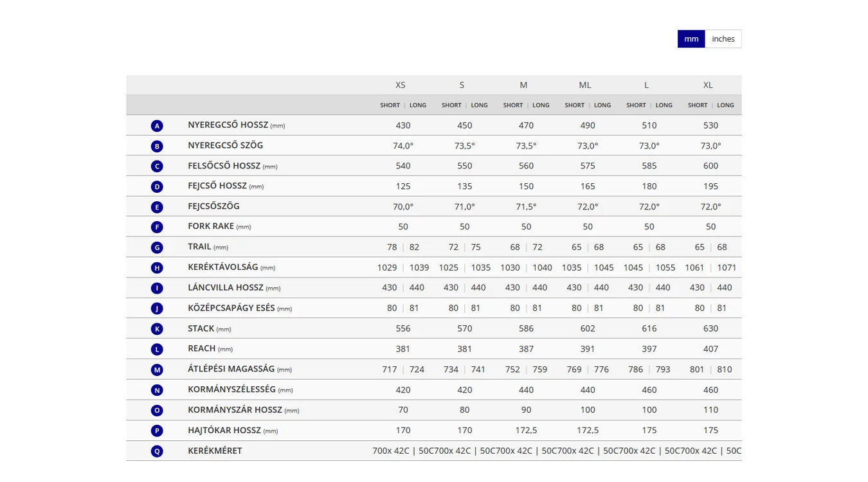Click the I marker for Láncvilla hossz
The width and height of the screenshot is (868, 482).
click(x=157, y=288)
